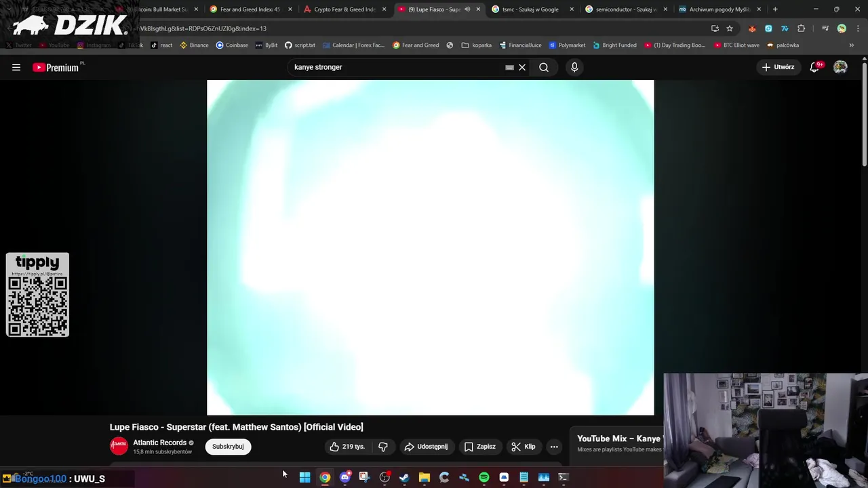This screenshot has height=488, width=868.
Task: Click the install app icon in address bar
Action: tap(715, 28)
